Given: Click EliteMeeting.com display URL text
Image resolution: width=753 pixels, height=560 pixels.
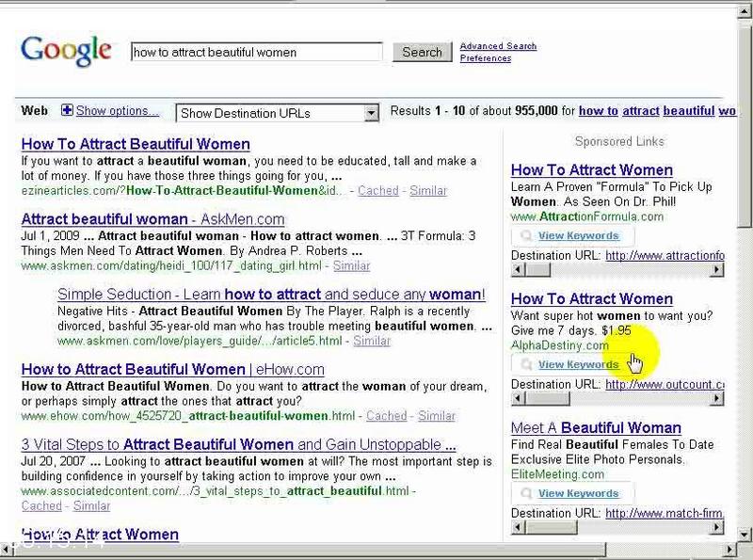Looking at the screenshot, I should point(557,474).
